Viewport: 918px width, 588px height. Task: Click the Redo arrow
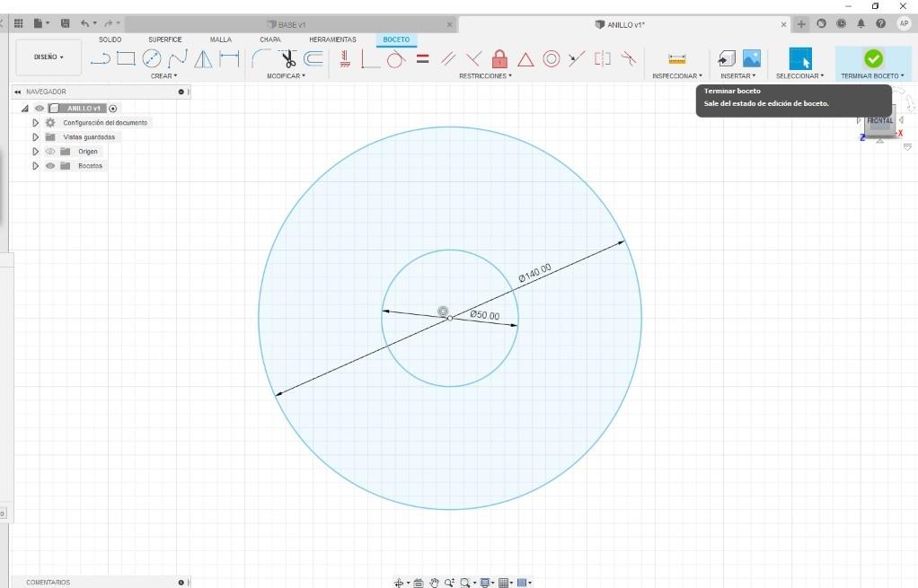point(109,23)
